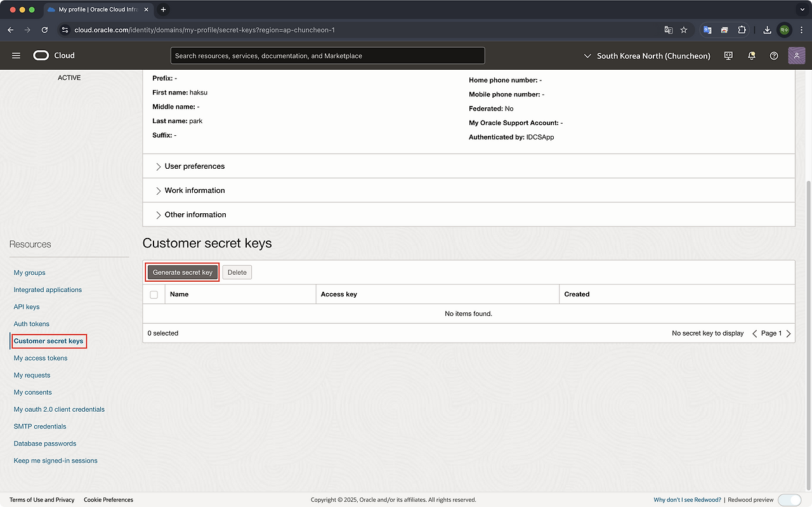Click the Generate secret key button

click(x=183, y=272)
